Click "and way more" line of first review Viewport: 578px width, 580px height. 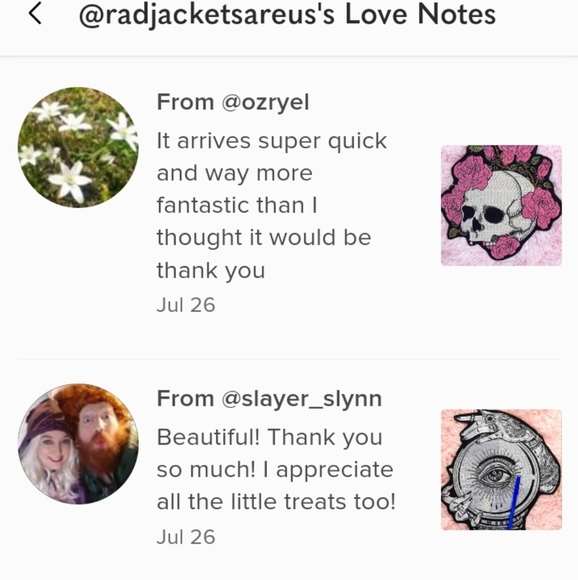234,173
